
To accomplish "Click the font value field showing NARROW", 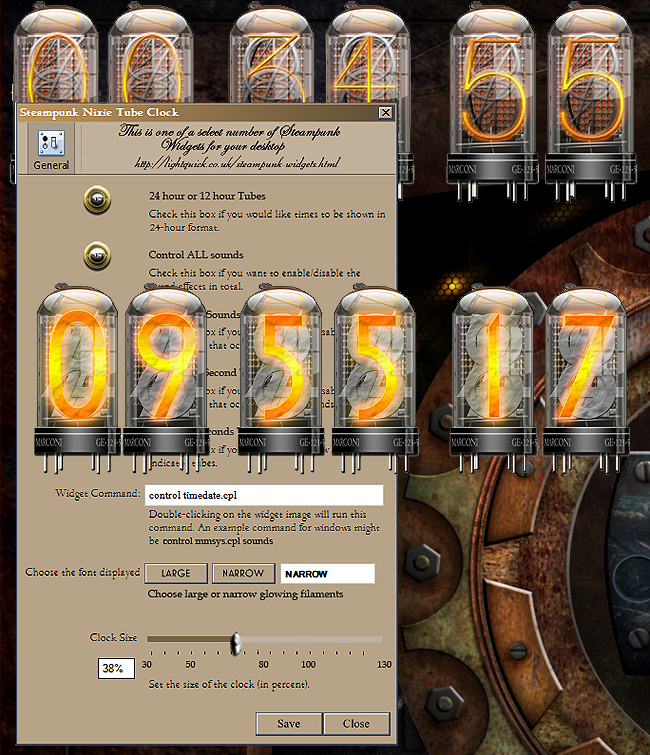I will pyautogui.click(x=327, y=573).
